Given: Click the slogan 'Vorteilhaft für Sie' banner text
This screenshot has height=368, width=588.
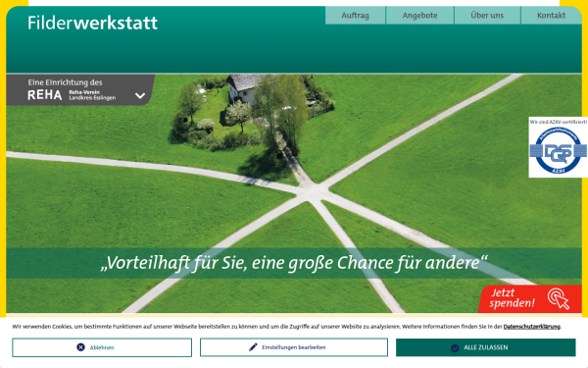Looking at the screenshot, I should coord(294,263).
